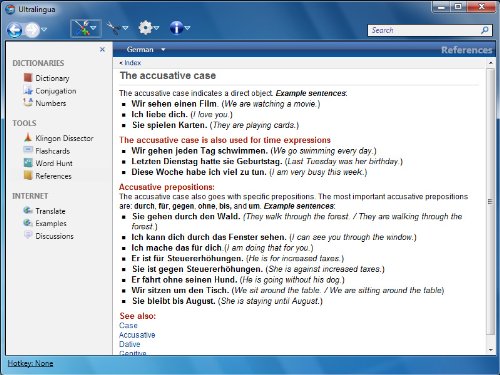
Task: Click the sentence 'Sie spielen Karten.'
Action: (x=170, y=125)
